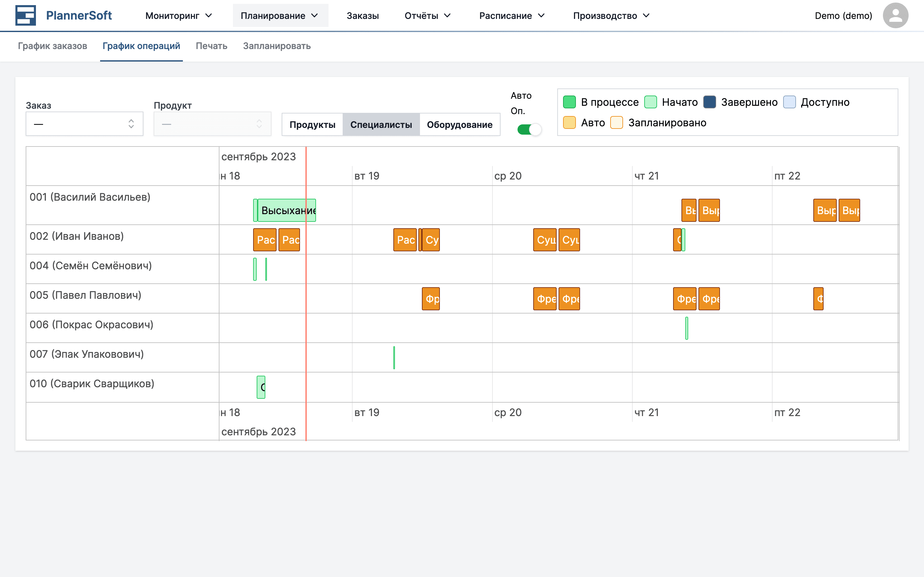Click the light green 'Начато' legend swatch
The height and width of the screenshot is (577, 924).
650,102
